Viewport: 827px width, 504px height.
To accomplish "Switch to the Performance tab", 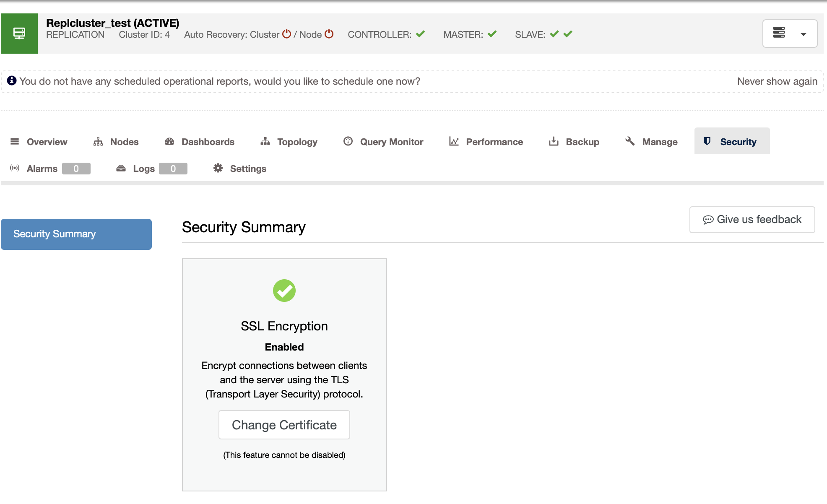I will 486,142.
